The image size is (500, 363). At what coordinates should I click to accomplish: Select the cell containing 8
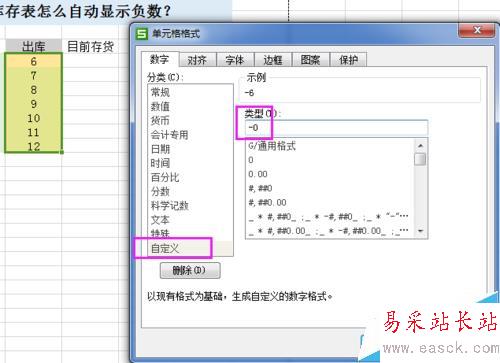(33, 90)
